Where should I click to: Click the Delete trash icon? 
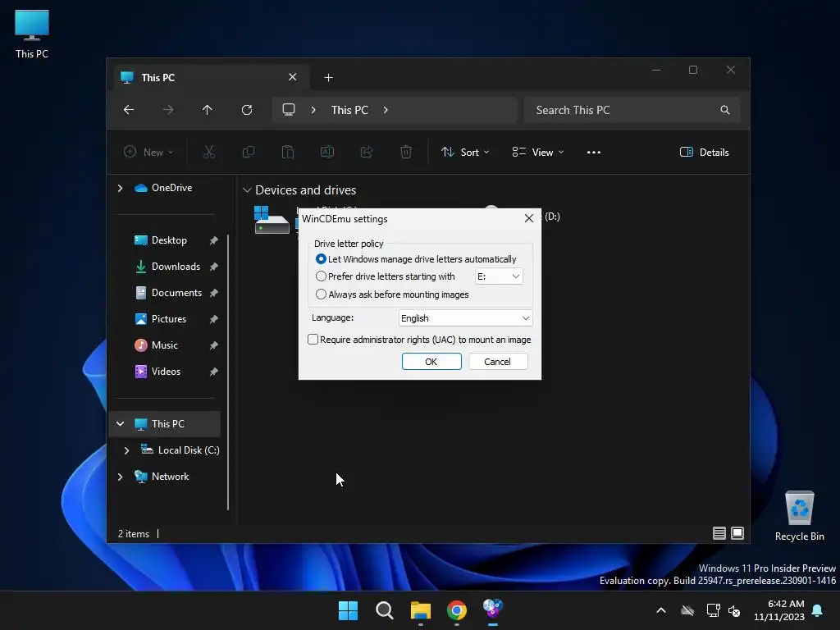[x=406, y=152]
